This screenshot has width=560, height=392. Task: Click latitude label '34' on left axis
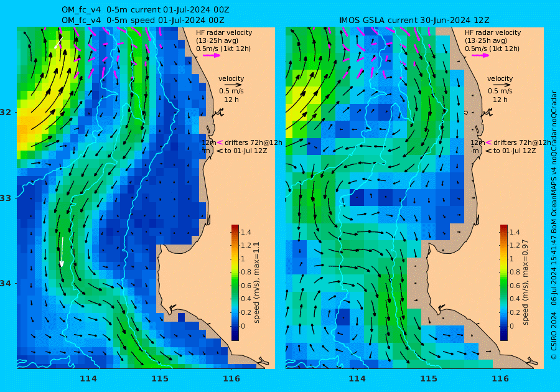click(x=6, y=284)
